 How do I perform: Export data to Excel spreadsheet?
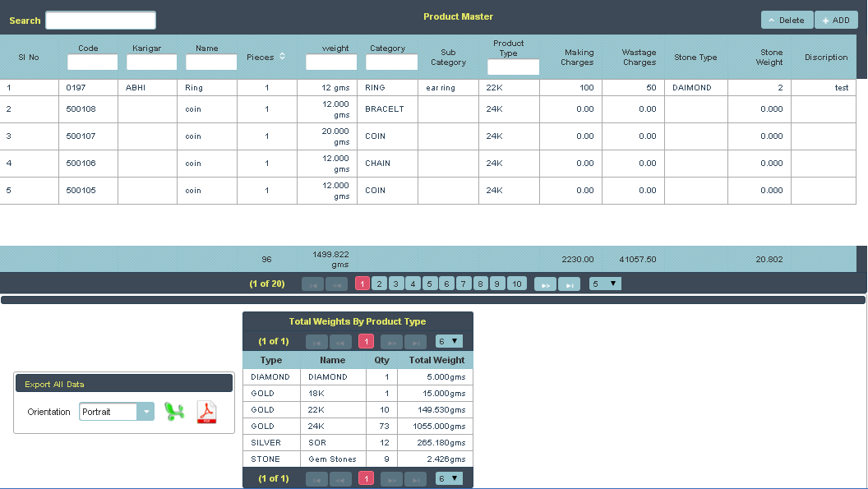pos(174,412)
